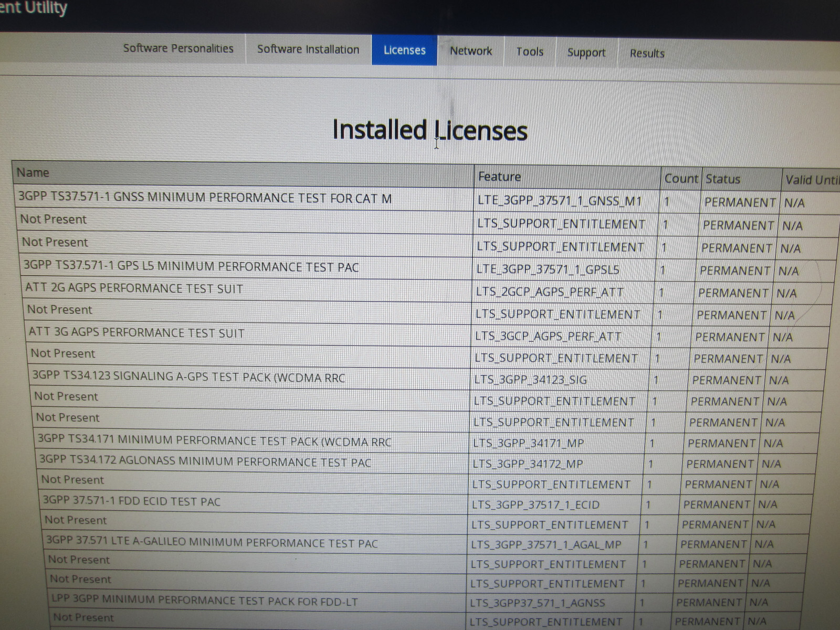Select PERMANENT status in LTS_3GPP_34123_SIG row
Screen dimensions: 840x630
(x=727, y=380)
